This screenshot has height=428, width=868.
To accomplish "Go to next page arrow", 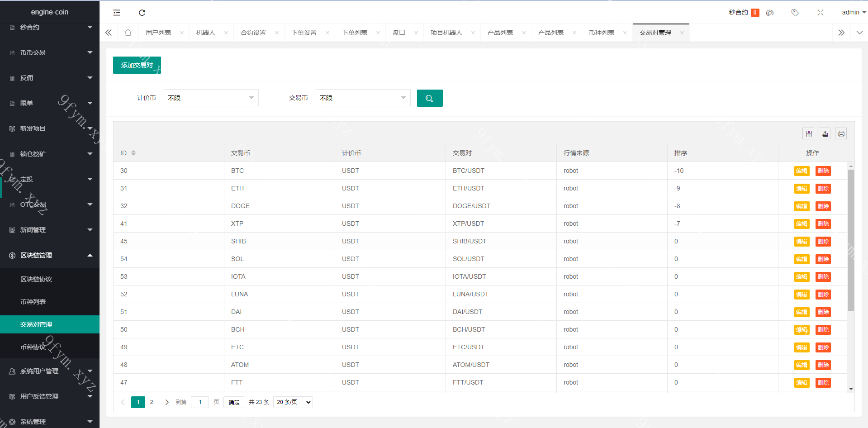I will pos(167,402).
